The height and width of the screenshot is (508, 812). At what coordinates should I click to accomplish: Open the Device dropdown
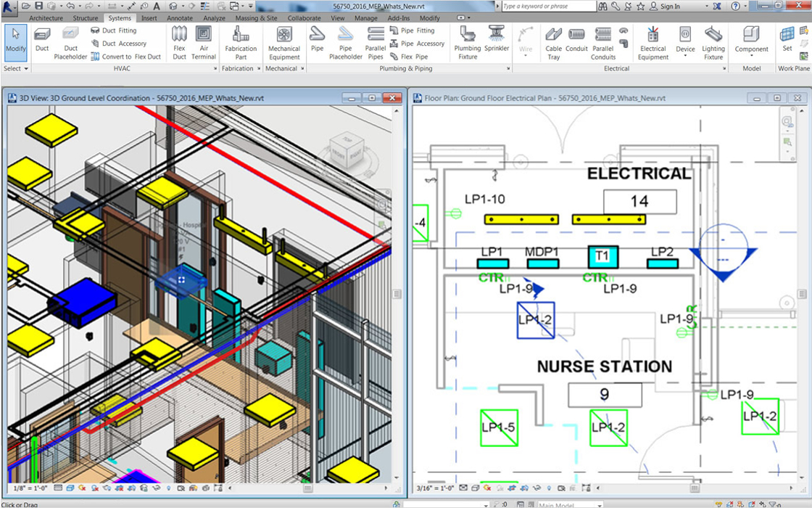[x=685, y=44]
